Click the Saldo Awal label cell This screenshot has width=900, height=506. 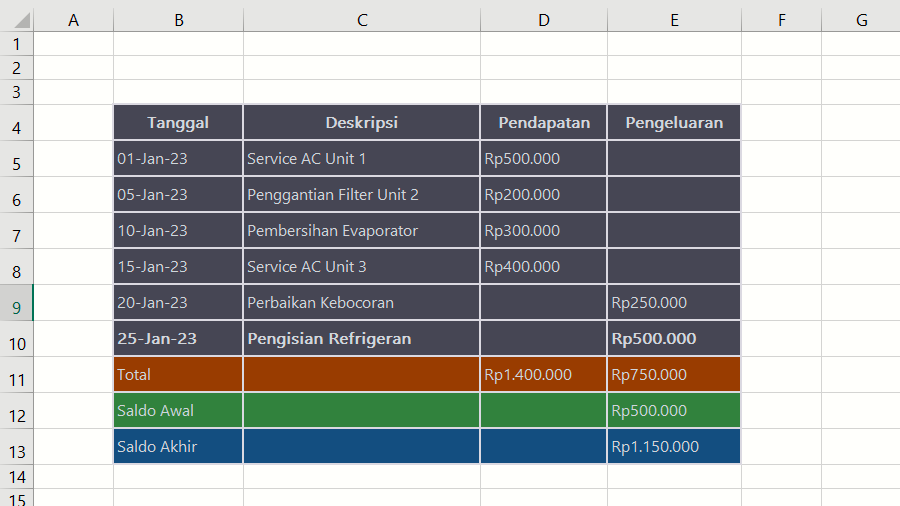click(x=178, y=410)
